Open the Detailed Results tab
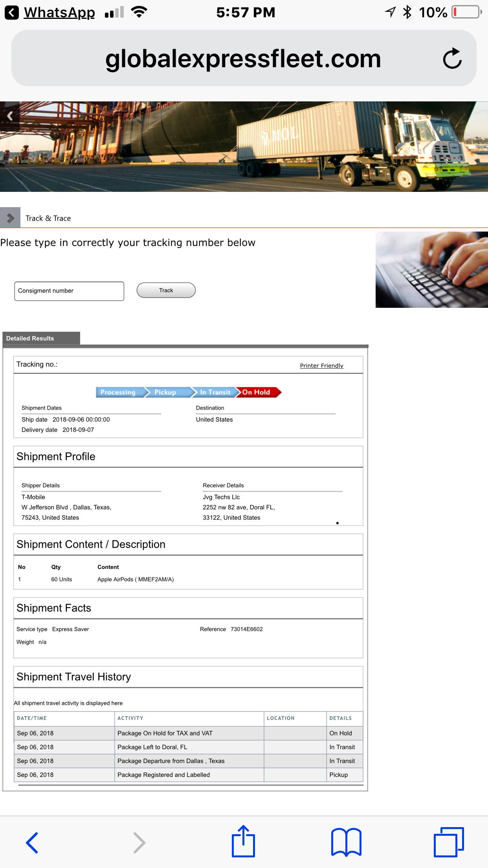The height and width of the screenshot is (868, 488). [x=41, y=338]
